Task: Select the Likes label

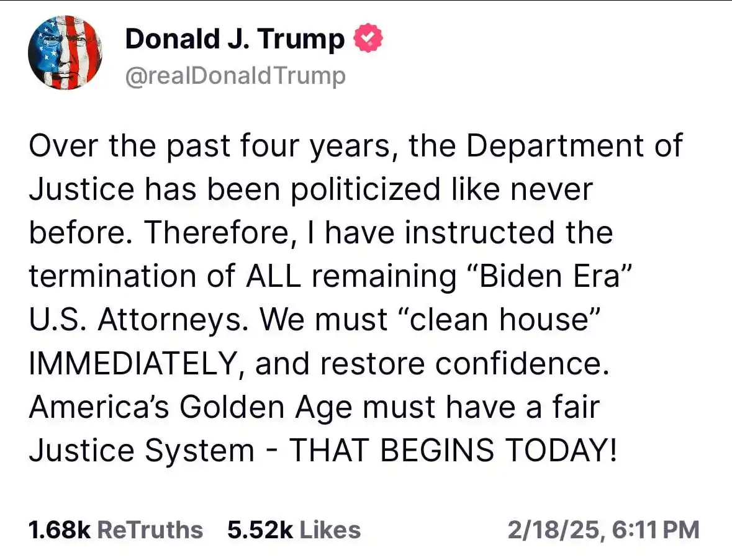Action: (330, 530)
